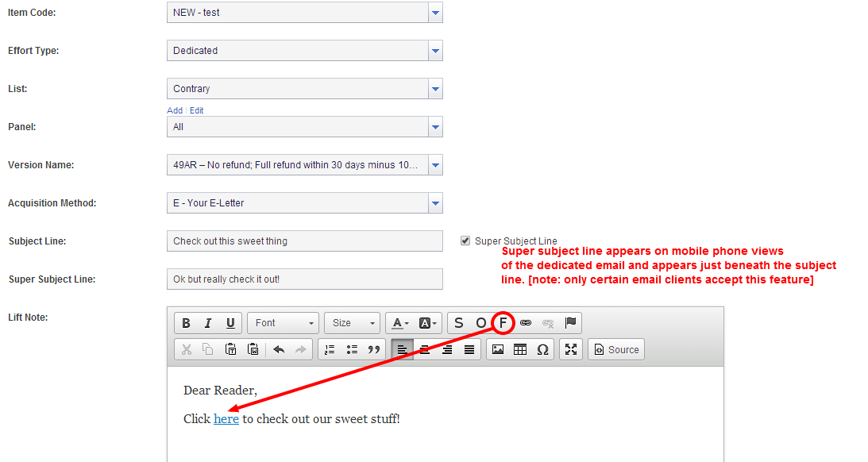The height and width of the screenshot is (462, 868).
Task: Click the Add link under List
Action: click(x=175, y=110)
